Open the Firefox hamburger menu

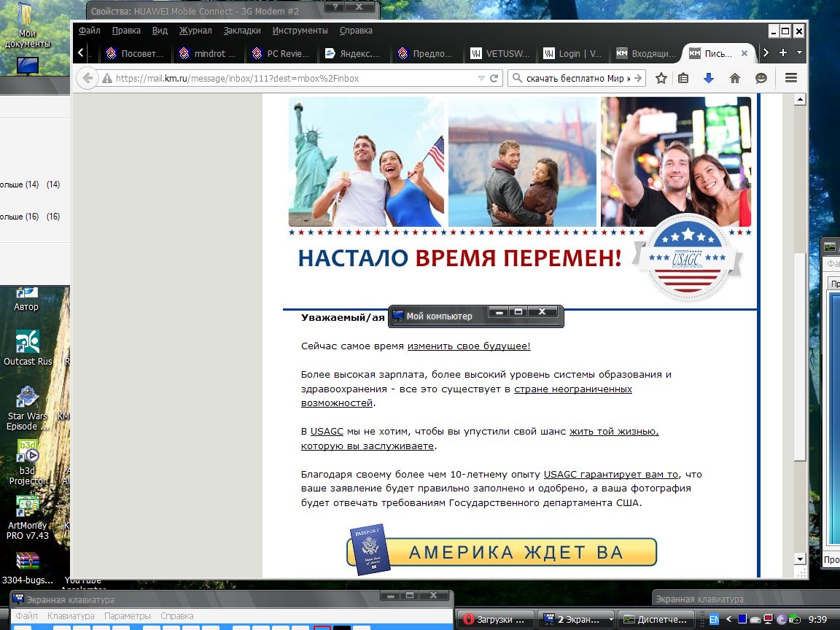pos(791,78)
